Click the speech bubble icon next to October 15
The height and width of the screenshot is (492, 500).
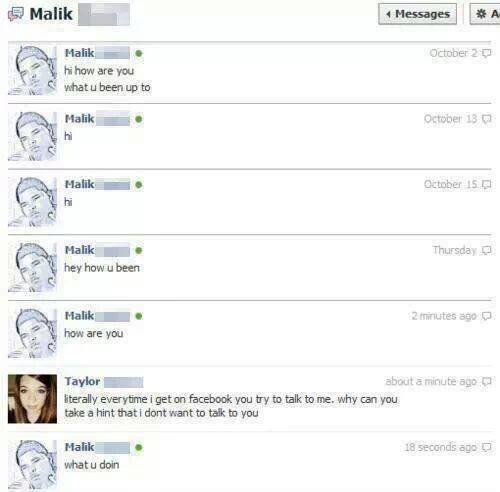pyautogui.click(x=487, y=184)
